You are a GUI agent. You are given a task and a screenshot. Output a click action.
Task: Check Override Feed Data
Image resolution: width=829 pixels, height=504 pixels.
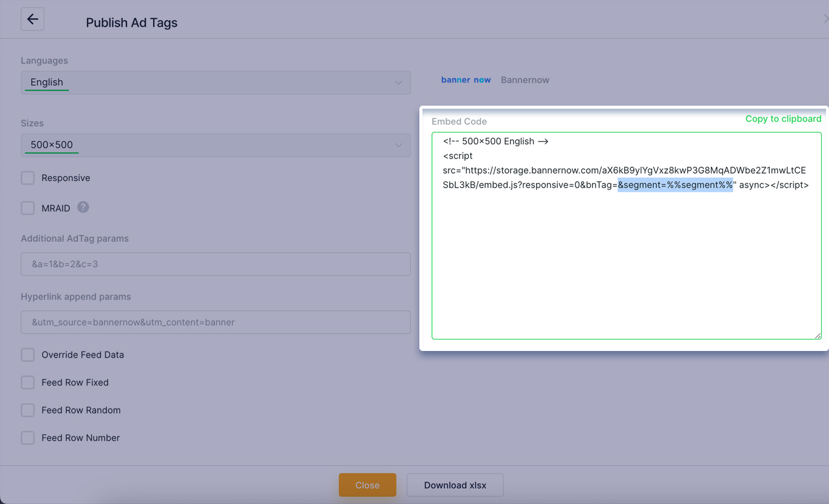(x=28, y=355)
